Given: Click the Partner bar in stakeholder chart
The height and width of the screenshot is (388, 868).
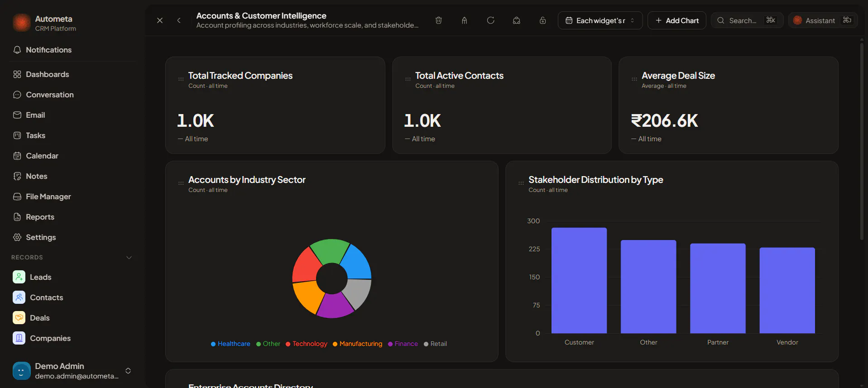Looking at the screenshot, I should tap(718, 288).
